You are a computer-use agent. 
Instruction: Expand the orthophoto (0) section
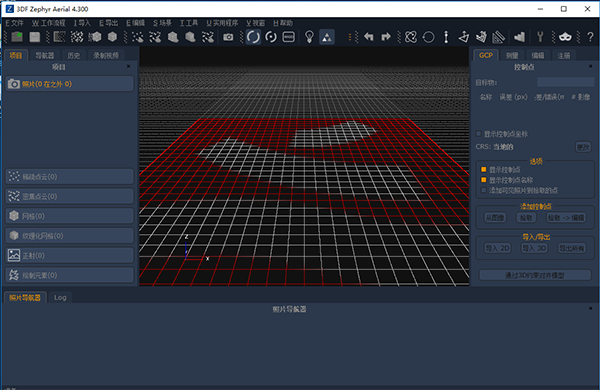(70, 255)
